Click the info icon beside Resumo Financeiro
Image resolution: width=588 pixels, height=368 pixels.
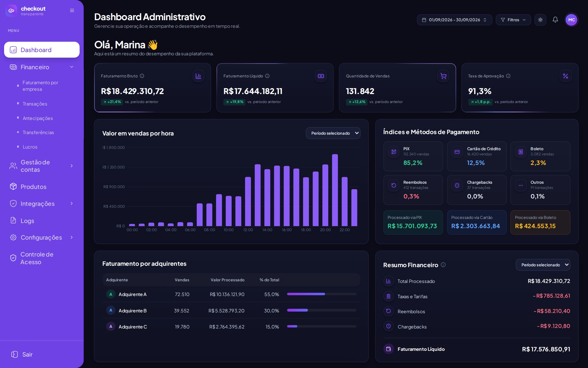coord(443,265)
